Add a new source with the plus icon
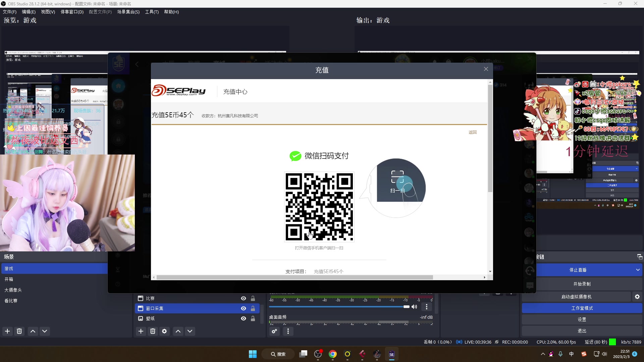 141,331
